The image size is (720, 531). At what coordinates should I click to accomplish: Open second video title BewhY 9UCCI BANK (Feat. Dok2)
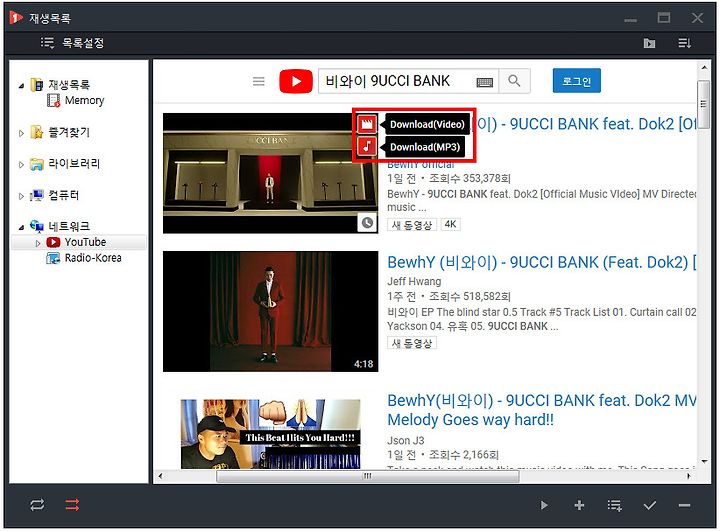click(x=541, y=262)
